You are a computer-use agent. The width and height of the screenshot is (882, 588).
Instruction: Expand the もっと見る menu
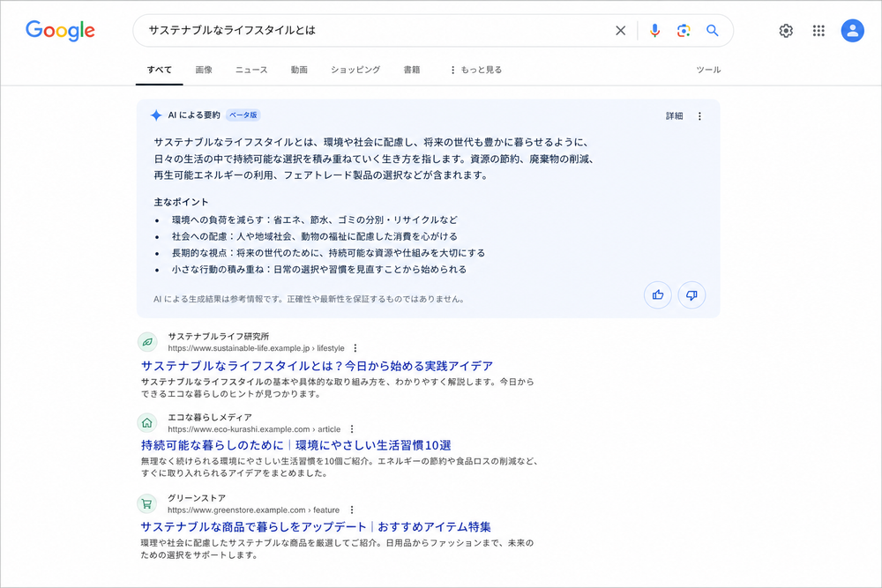point(476,70)
